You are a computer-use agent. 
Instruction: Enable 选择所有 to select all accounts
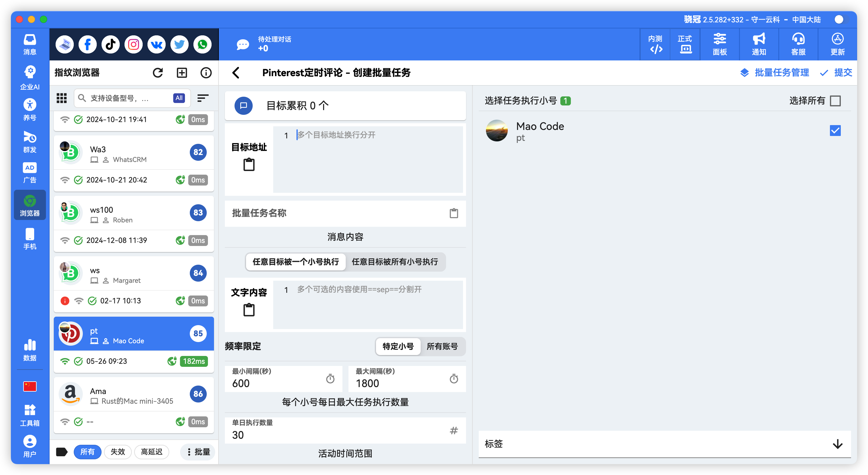835,100
